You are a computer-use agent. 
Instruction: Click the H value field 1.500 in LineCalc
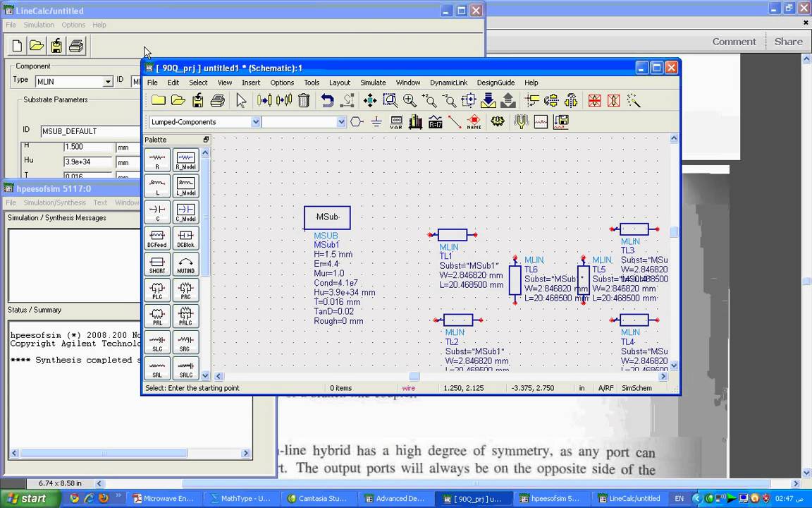point(87,147)
